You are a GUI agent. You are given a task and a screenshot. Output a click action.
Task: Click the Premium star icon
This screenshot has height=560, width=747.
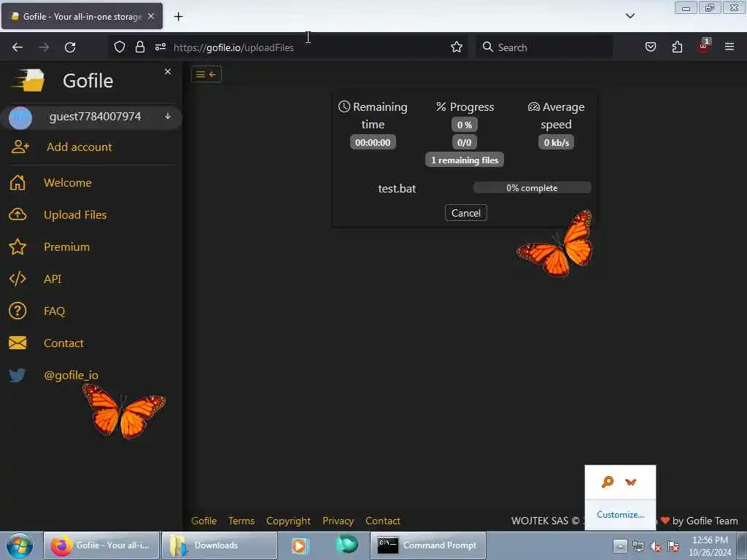point(18,246)
